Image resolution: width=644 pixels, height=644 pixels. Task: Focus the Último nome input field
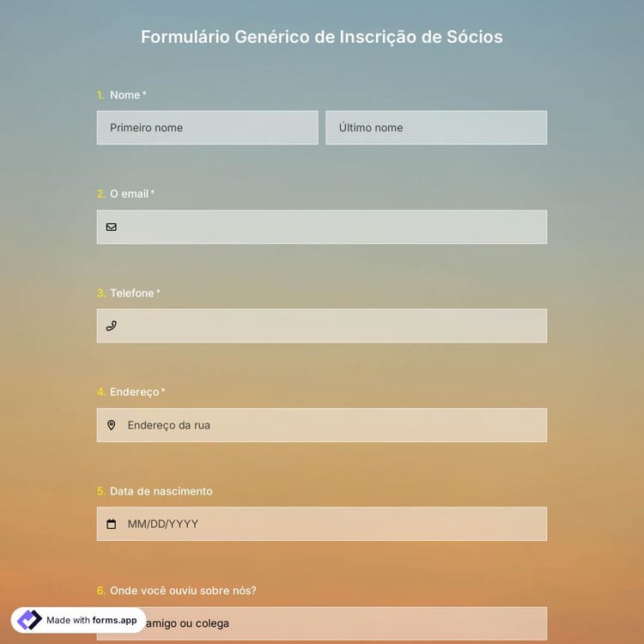coord(435,128)
